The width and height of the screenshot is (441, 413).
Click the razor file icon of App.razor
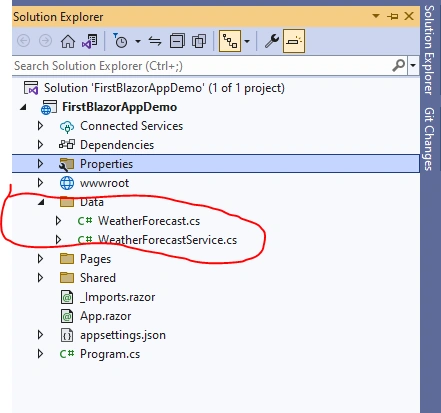[x=67, y=316]
